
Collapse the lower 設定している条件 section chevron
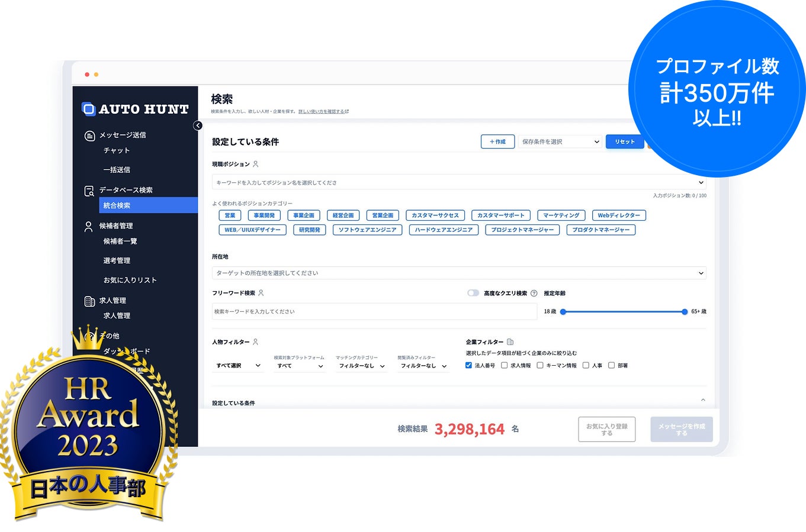pos(703,400)
